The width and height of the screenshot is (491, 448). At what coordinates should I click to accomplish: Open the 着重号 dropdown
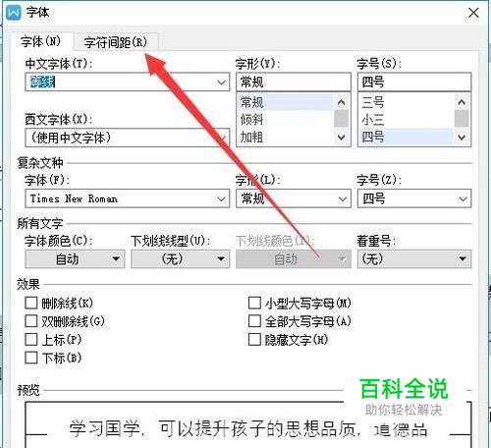[414, 259]
